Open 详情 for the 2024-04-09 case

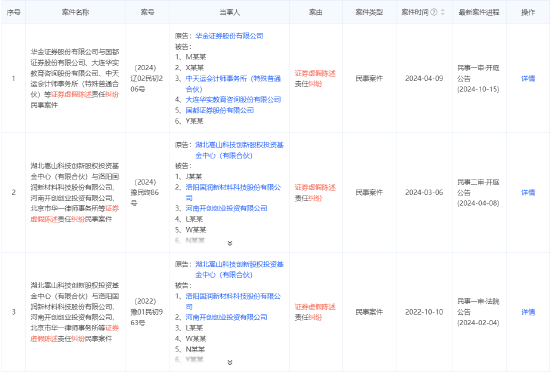click(x=528, y=79)
